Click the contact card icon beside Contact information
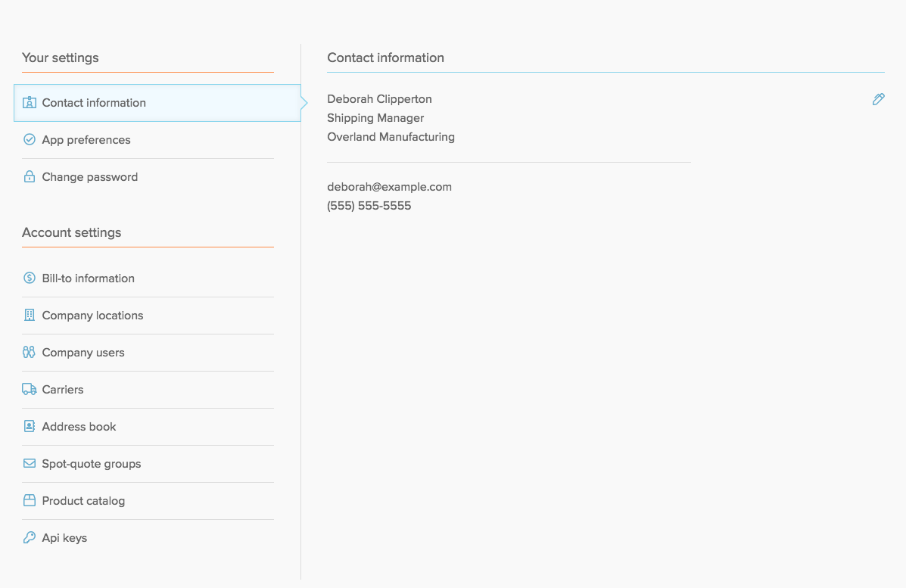The width and height of the screenshot is (906, 588). pos(29,103)
